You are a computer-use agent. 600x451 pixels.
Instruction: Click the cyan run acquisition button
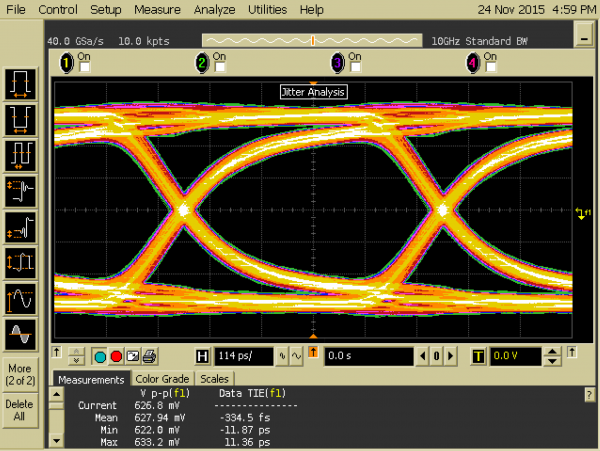[100, 356]
